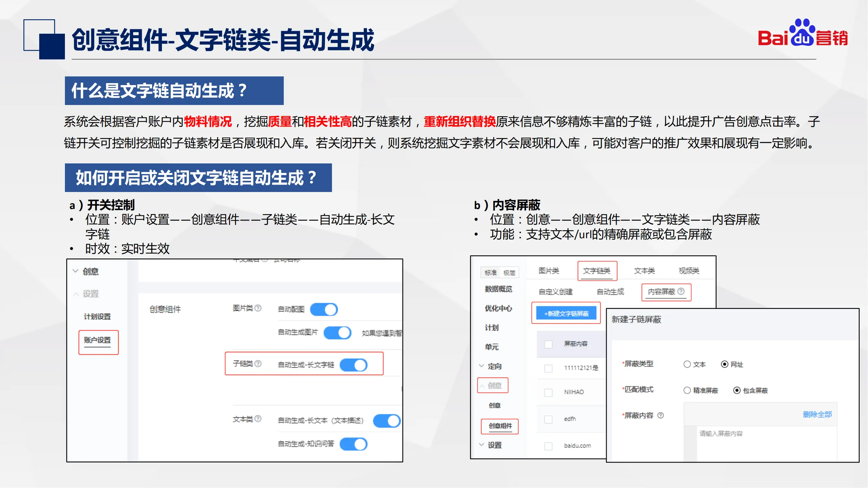Viewport: 868px width, 488px height.
Task: Toggle the 自动生成-知识问答 switch
Action: tap(354, 444)
